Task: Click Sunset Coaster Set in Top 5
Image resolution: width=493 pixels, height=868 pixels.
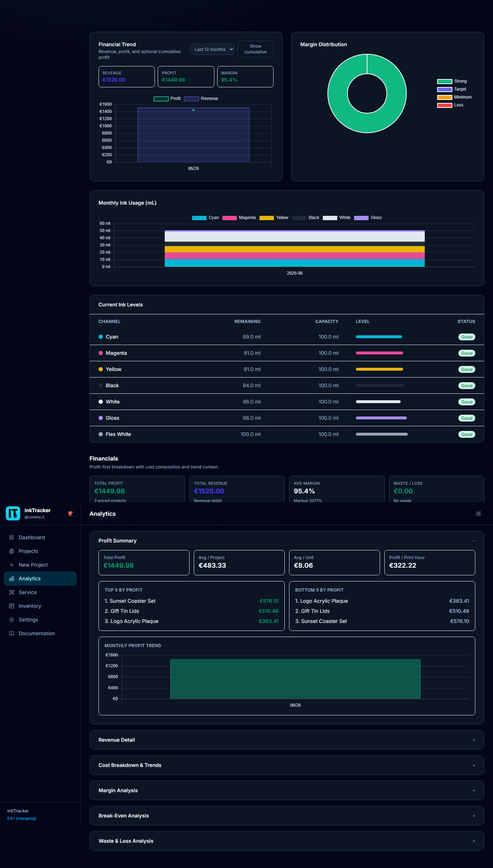Action: pyautogui.click(x=132, y=601)
